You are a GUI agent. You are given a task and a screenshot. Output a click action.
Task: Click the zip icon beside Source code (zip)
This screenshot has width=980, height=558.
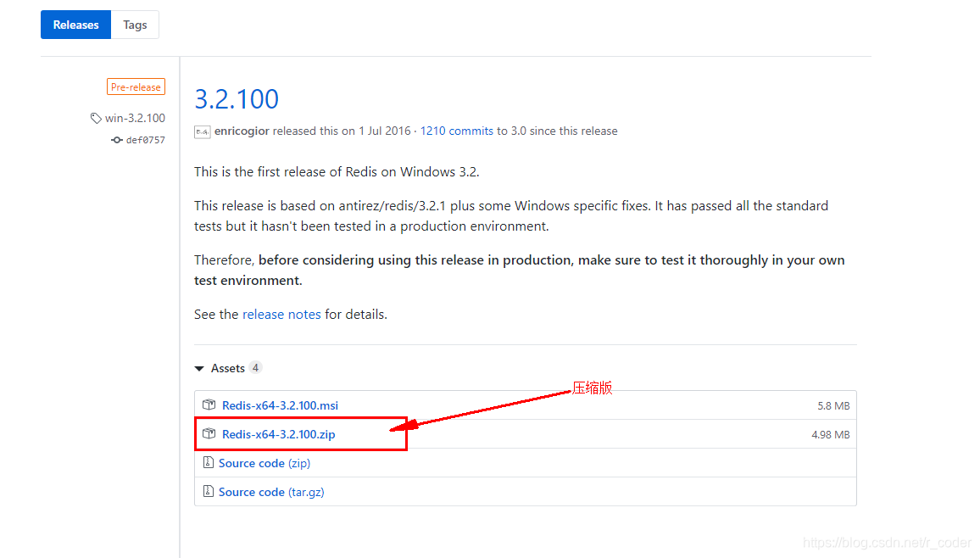209,462
